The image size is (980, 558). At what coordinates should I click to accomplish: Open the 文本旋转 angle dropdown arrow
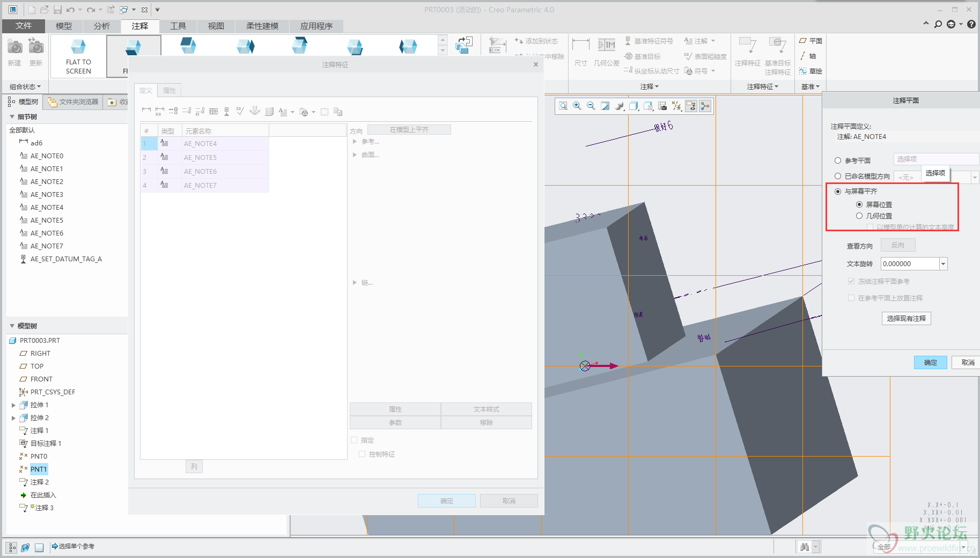click(x=943, y=264)
